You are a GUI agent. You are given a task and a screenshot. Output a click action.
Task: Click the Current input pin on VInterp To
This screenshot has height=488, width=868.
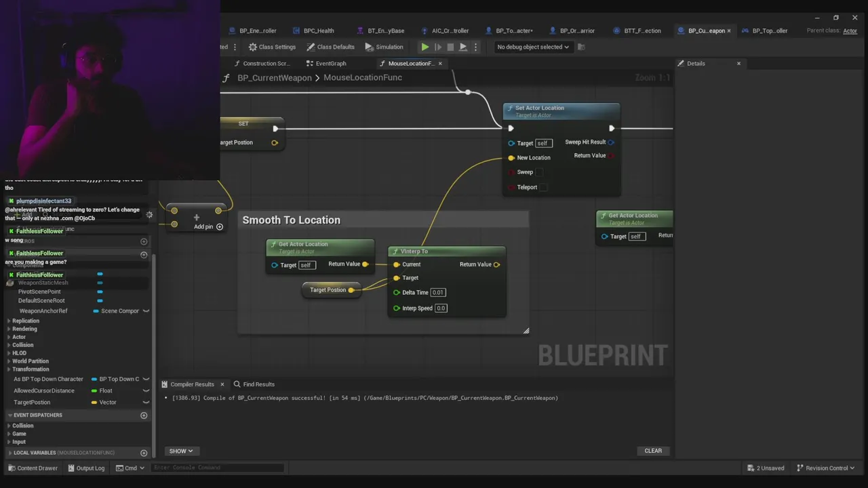click(x=397, y=264)
